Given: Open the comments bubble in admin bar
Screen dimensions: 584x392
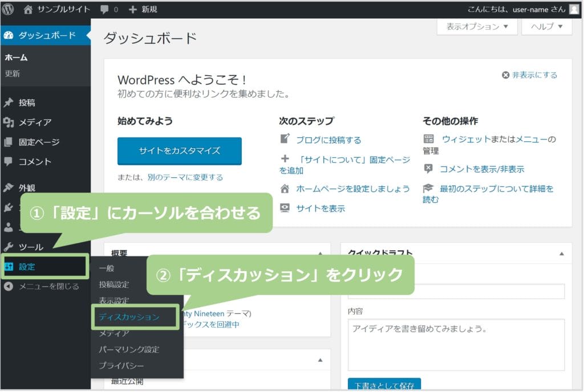Looking at the screenshot, I should click(104, 10).
